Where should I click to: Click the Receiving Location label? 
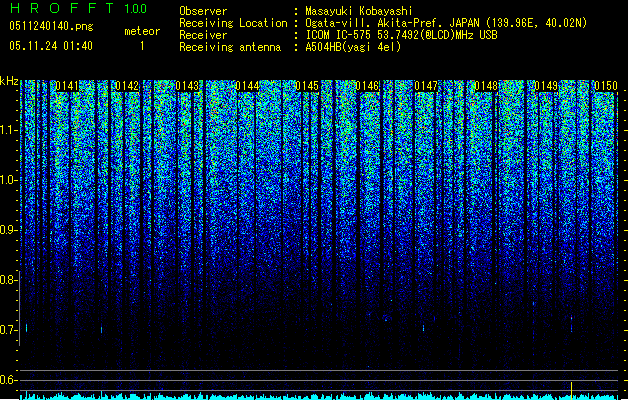(x=233, y=23)
